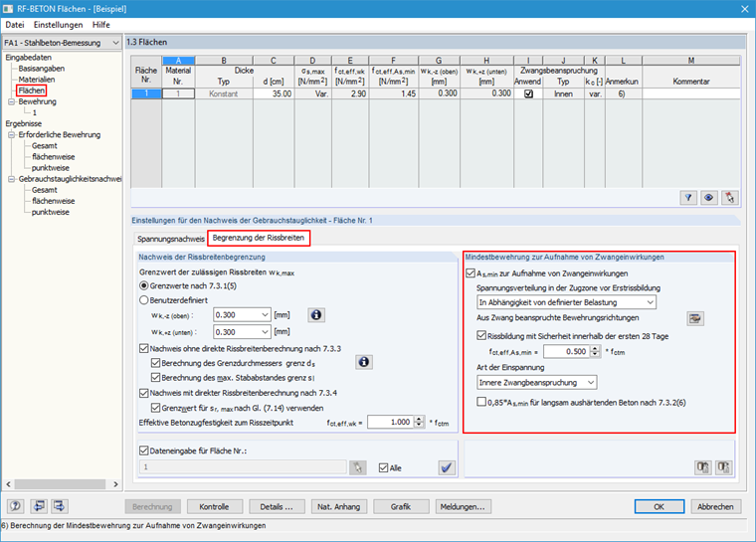Image resolution: width=756 pixels, height=542 pixels.
Task: Open Nat. Anhang settings
Action: click(x=339, y=507)
